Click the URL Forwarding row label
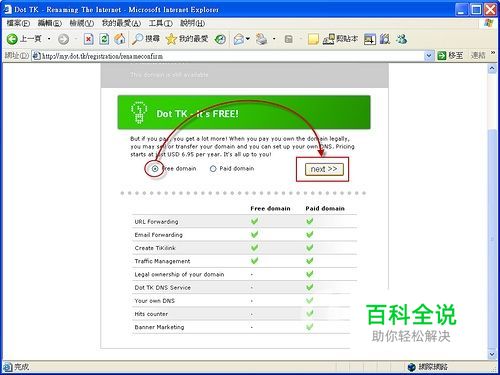This screenshot has width=500, height=375. [156, 222]
